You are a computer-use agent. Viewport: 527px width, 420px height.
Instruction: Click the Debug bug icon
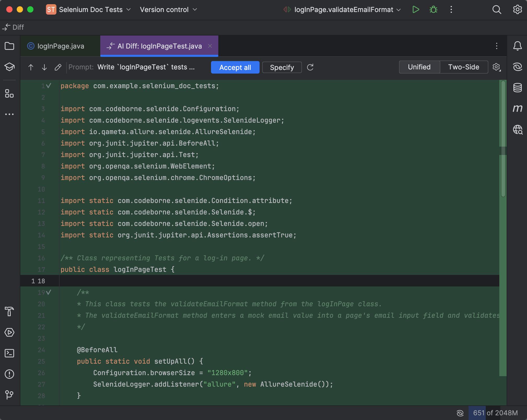pos(434,10)
